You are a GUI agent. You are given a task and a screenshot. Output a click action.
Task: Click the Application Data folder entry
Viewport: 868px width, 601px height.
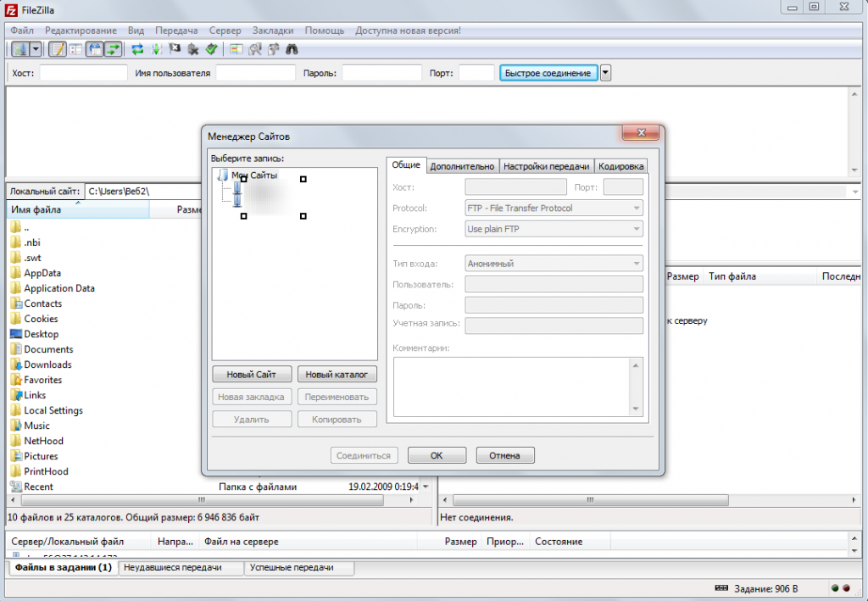click(x=59, y=287)
